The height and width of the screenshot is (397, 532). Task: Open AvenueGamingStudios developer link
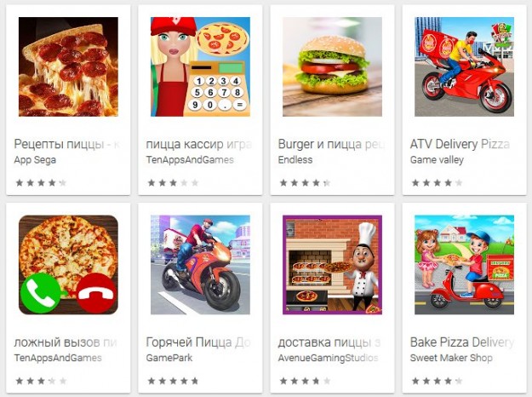click(x=328, y=358)
